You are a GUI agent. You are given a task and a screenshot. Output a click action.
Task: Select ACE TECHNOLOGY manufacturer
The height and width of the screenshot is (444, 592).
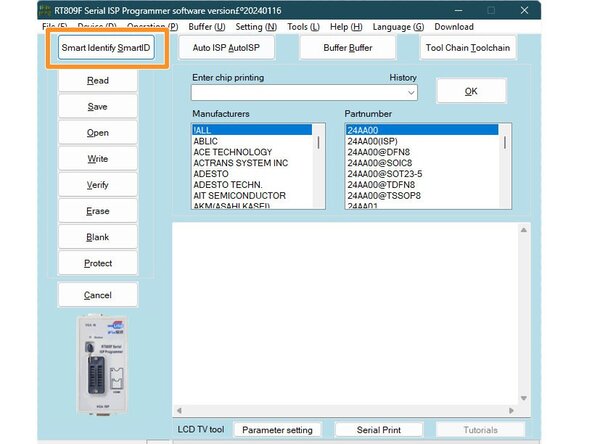(252, 152)
